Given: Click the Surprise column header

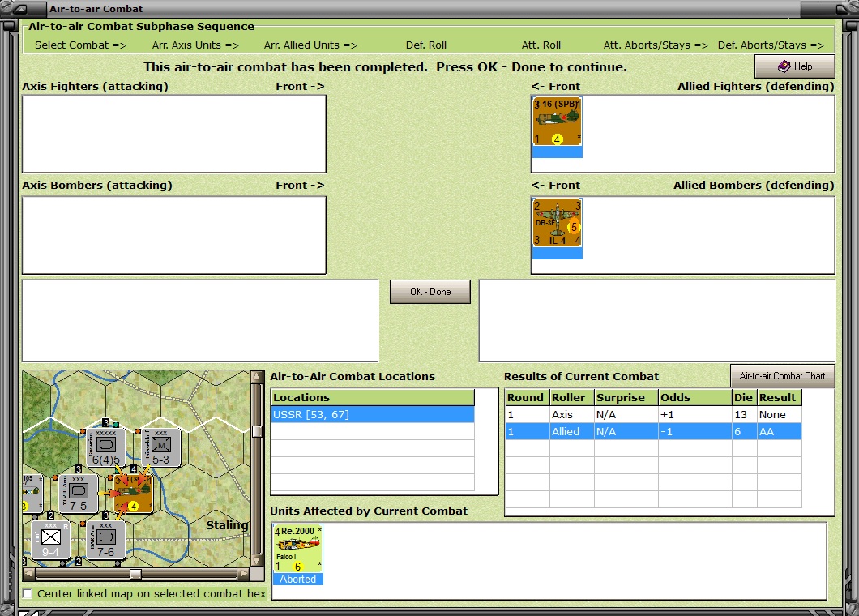Looking at the screenshot, I should pos(626,397).
